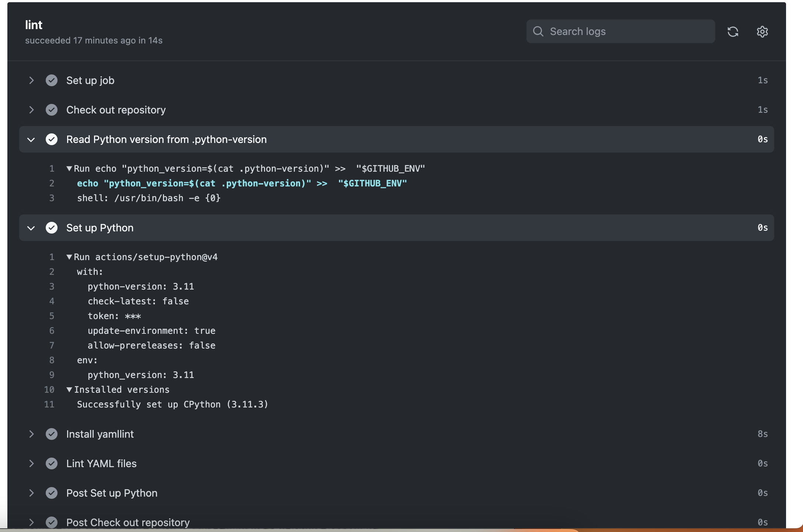
Task: Click the Search logs input field
Action: coord(620,31)
